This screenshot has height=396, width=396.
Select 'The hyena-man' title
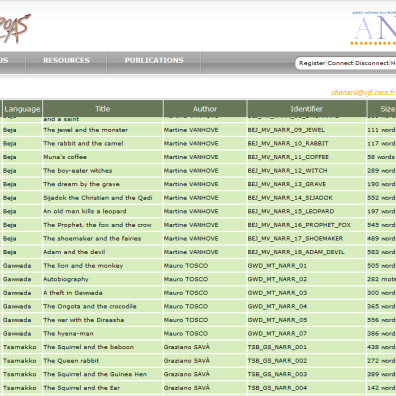click(68, 334)
